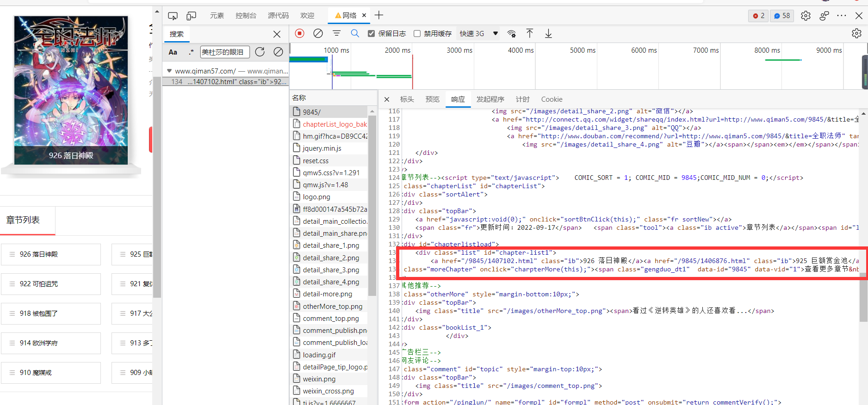Open network conditions wifi icon
This screenshot has width=868, height=405.
point(511,33)
